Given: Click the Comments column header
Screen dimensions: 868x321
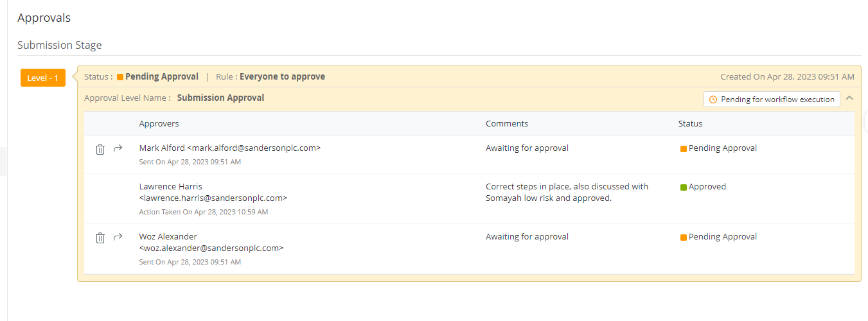Looking at the screenshot, I should click(x=506, y=123).
